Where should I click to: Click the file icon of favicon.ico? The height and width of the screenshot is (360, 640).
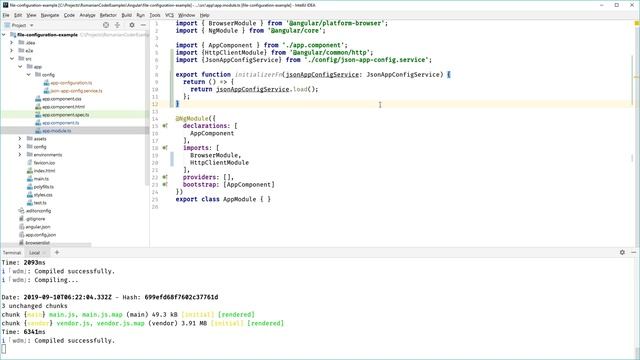pyautogui.click(x=30, y=163)
